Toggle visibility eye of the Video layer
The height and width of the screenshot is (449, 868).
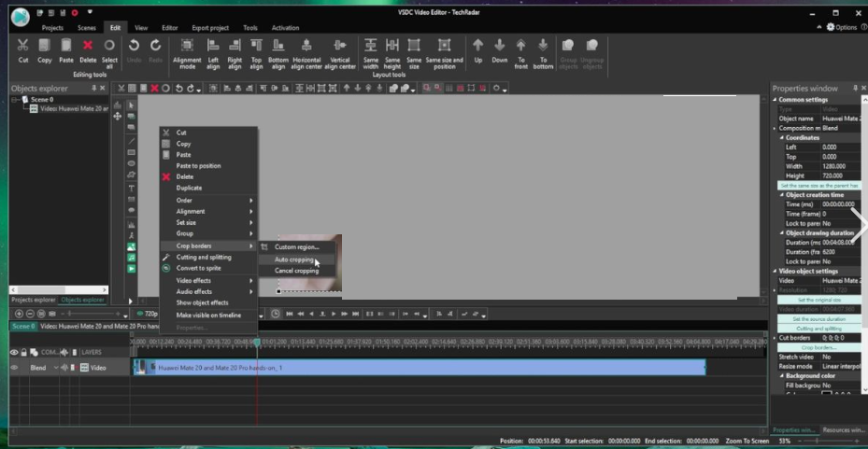tap(14, 368)
